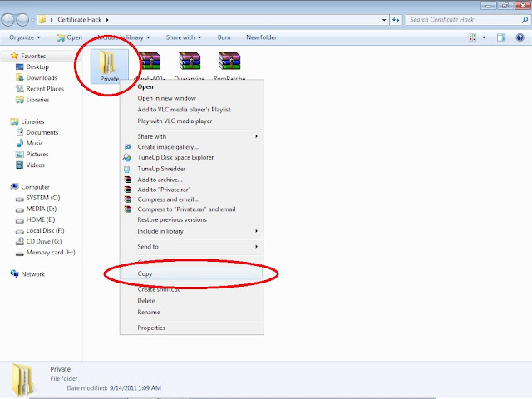Screen dimensions: 532x399
Task: Click the Memory card (H:) drive icon
Action: [x=20, y=253]
